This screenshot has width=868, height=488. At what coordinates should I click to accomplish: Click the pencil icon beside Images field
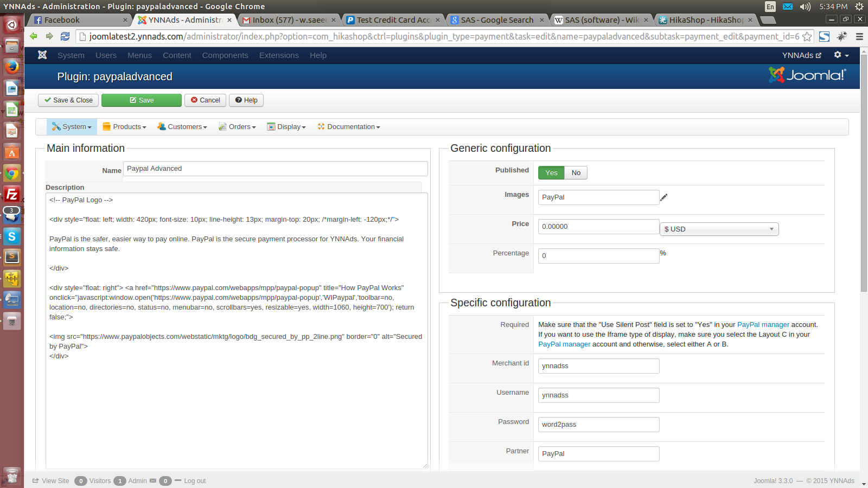click(664, 197)
